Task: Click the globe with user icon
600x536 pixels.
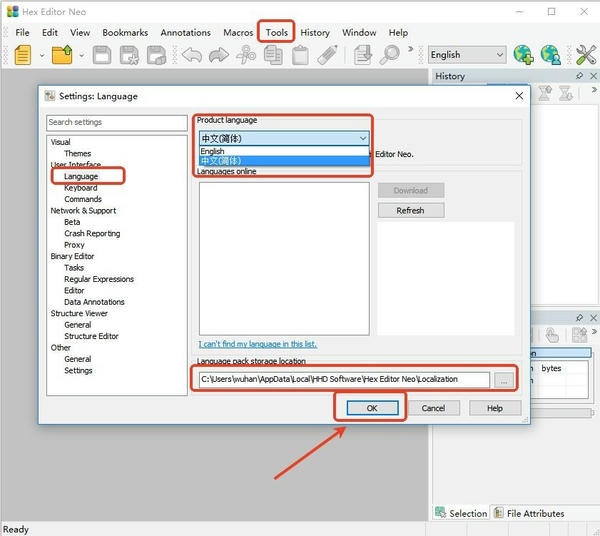Action: 550,55
